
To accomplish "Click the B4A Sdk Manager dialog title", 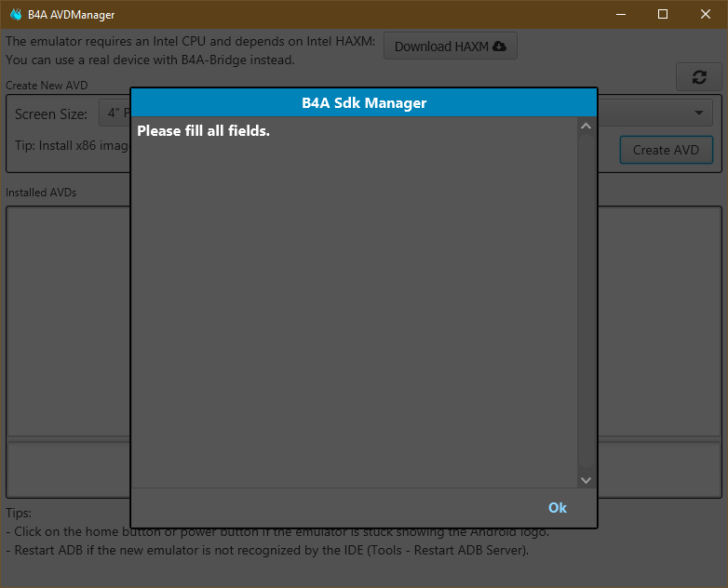I will coord(364,102).
